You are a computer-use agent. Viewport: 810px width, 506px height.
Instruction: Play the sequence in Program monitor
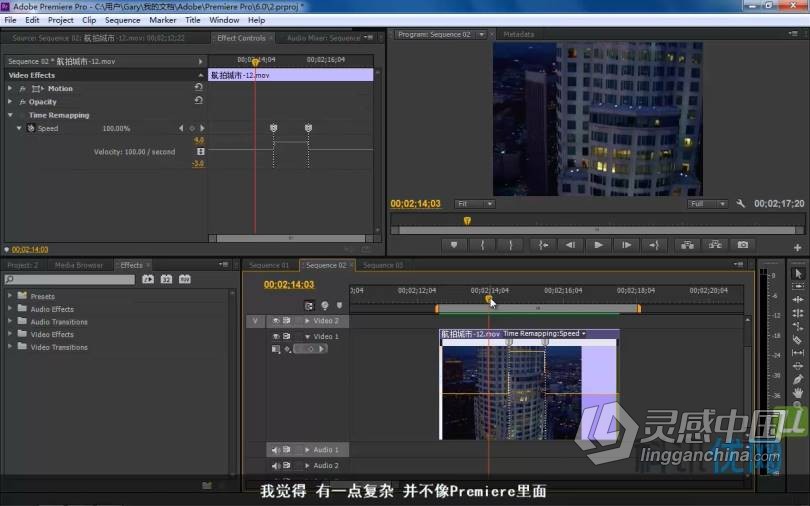tap(598, 245)
